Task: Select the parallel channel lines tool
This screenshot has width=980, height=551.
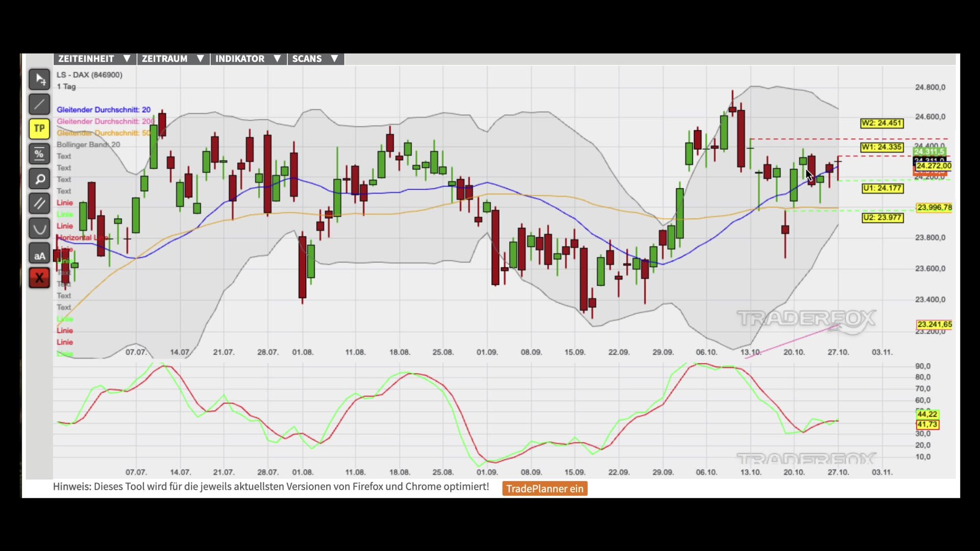Action: tap(39, 204)
